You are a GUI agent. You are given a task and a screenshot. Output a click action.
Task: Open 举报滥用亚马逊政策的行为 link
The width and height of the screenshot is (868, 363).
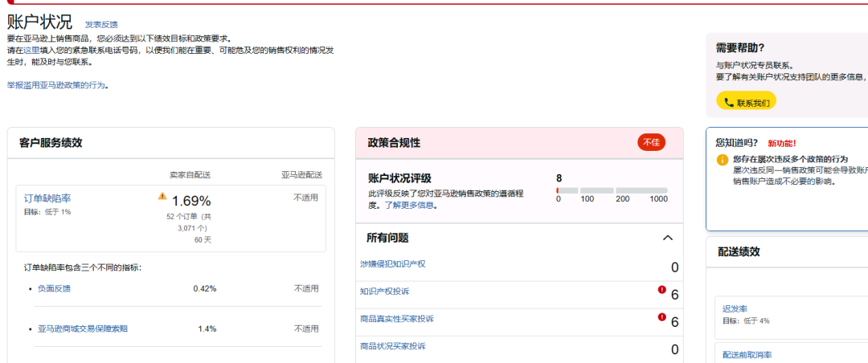click(x=56, y=85)
